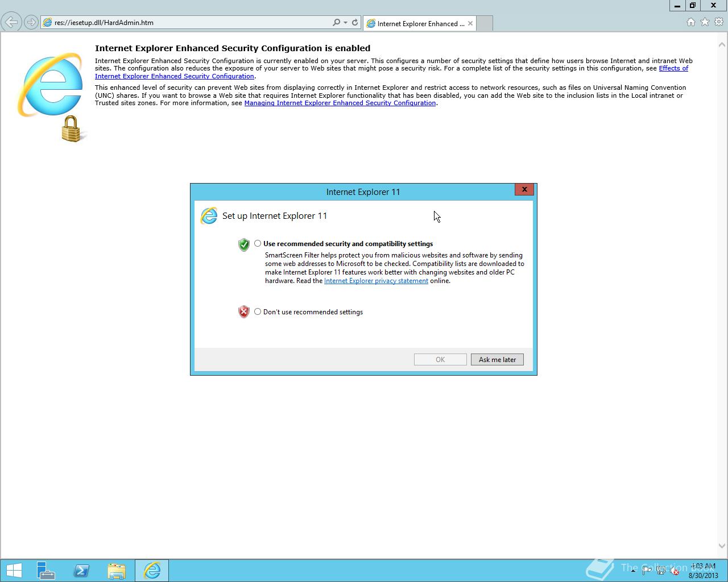Click Internet Explorer taskbar icon
The height and width of the screenshot is (582, 728).
(152, 571)
